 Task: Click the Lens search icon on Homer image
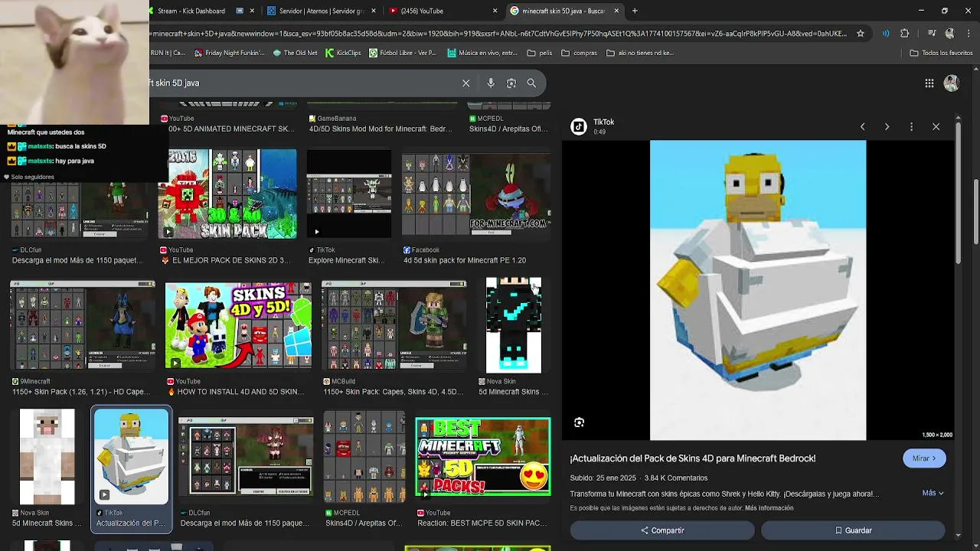click(580, 422)
